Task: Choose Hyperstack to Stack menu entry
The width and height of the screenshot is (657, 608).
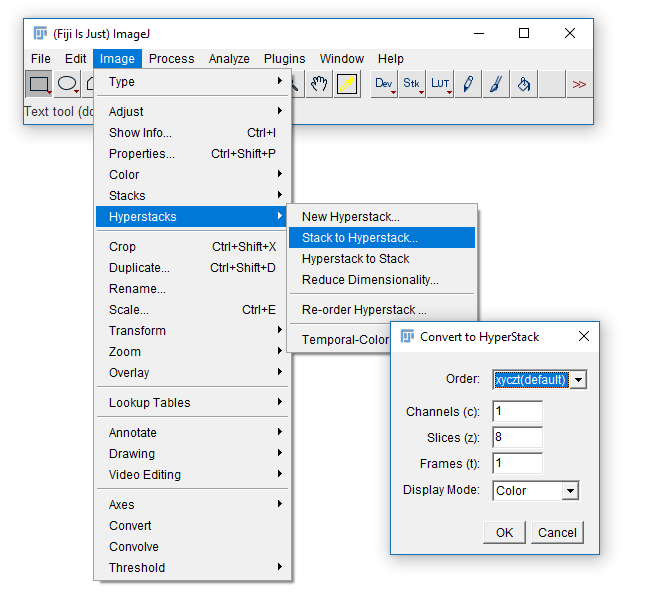Action: click(356, 259)
